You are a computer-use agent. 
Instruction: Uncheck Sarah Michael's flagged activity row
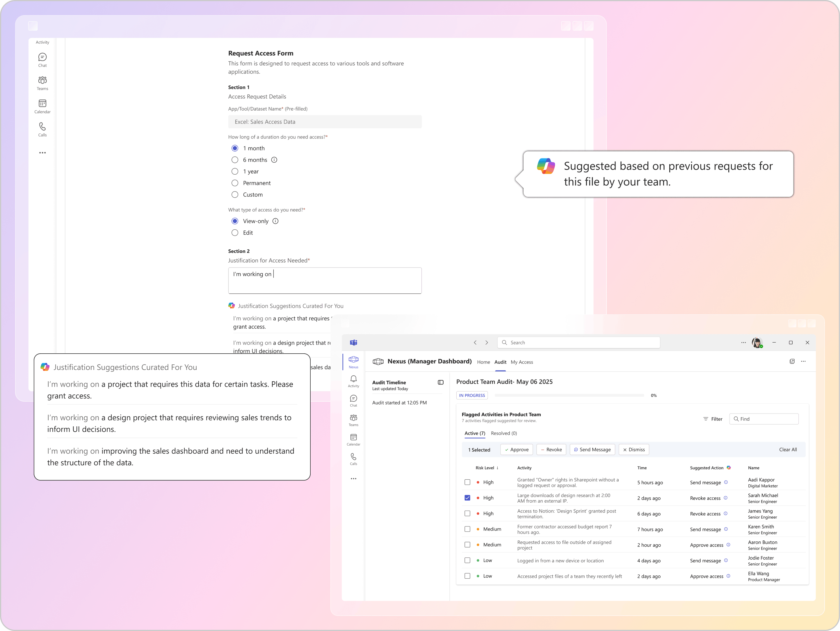tap(467, 498)
